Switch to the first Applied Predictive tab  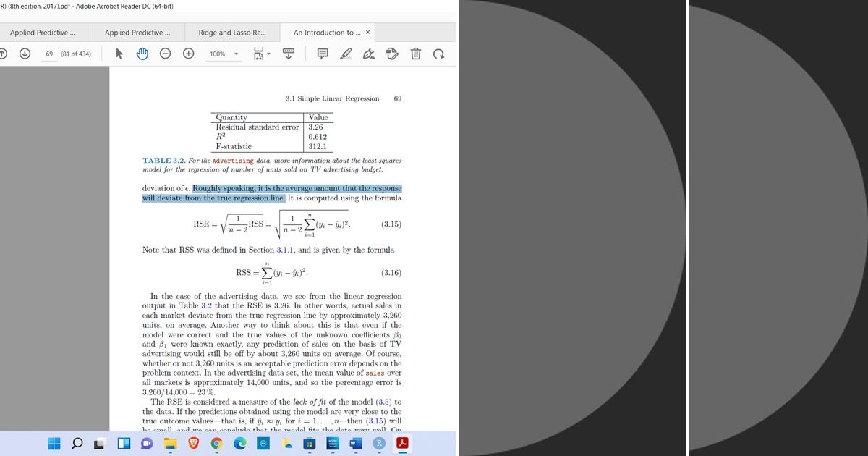point(43,32)
